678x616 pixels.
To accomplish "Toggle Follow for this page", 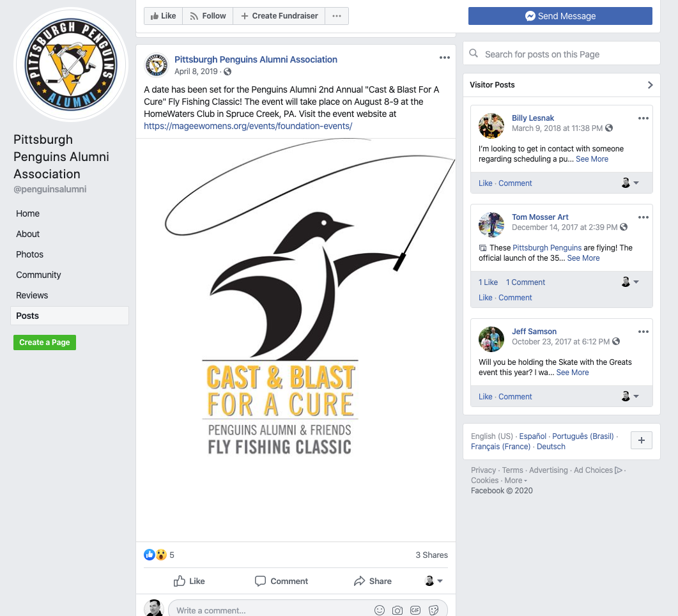I will click(208, 16).
